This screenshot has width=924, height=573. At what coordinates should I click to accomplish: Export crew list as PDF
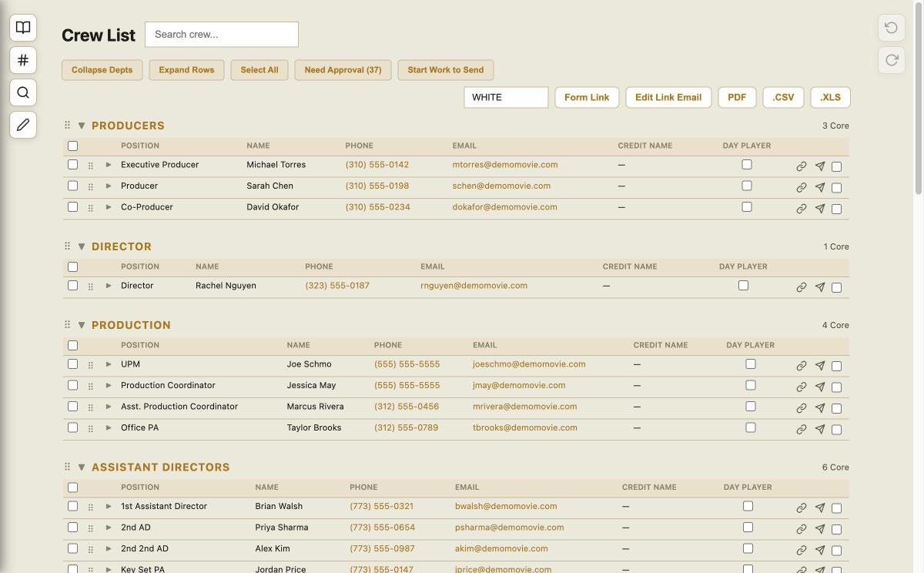coord(737,98)
